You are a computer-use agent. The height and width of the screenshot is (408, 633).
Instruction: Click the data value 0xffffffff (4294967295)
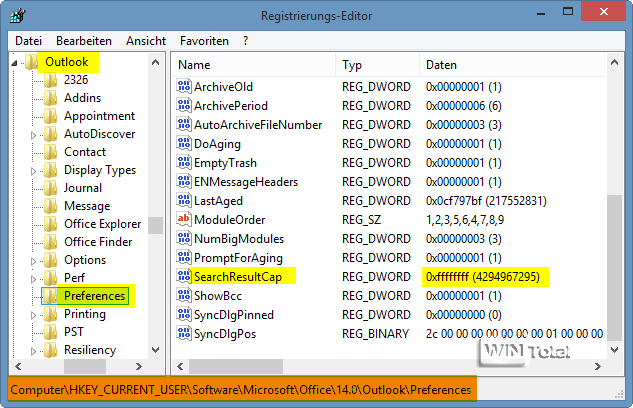pos(483,277)
